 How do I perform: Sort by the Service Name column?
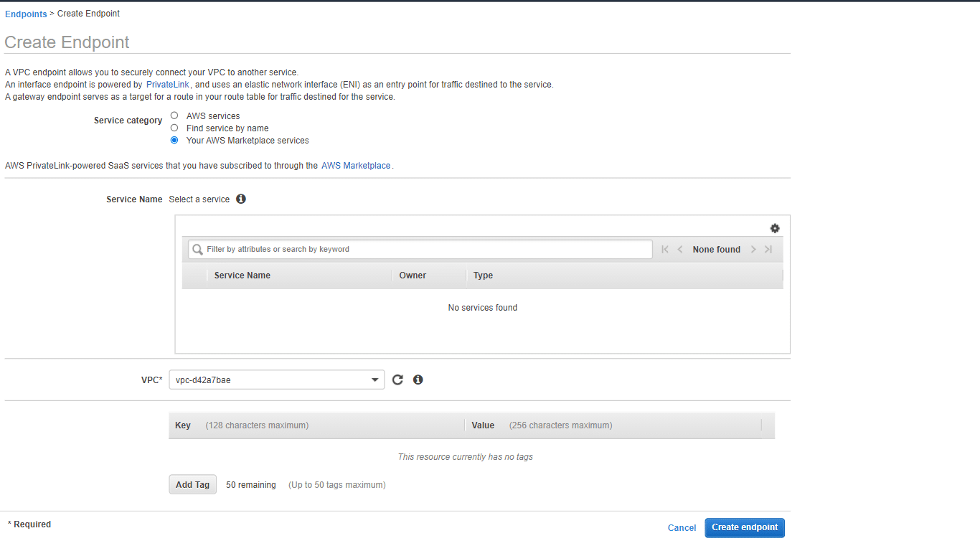click(x=242, y=275)
